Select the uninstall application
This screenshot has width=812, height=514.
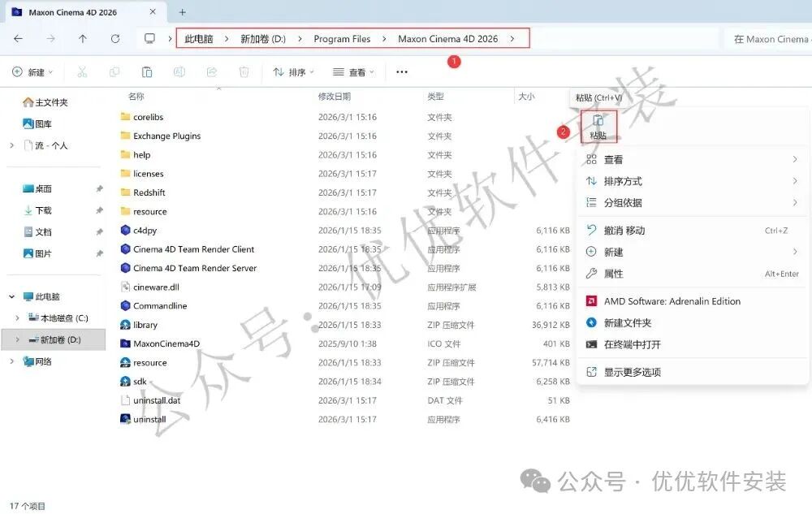(149, 419)
